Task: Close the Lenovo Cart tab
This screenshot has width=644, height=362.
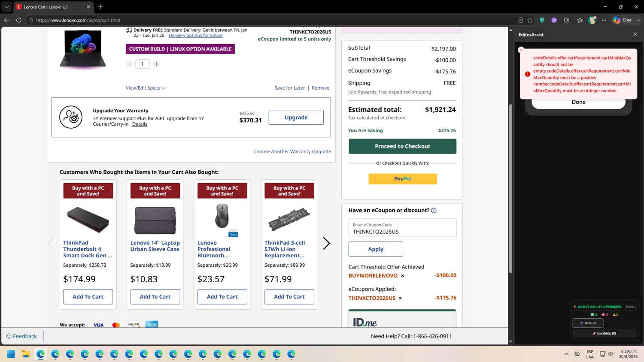Action: [88, 7]
